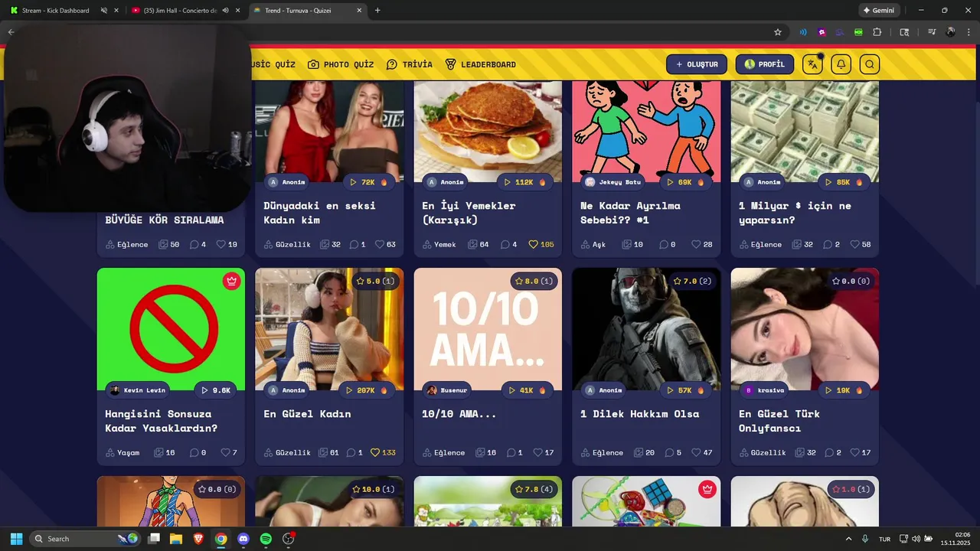The image size is (980, 551).
Task: Click the microphone icon in system tray
Action: [865, 539]
